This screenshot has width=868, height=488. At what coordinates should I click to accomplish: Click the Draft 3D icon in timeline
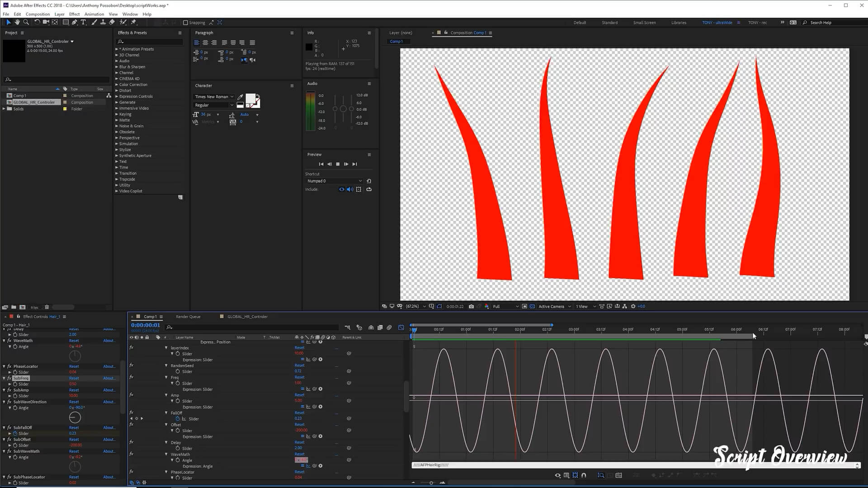tap(359, 327)
